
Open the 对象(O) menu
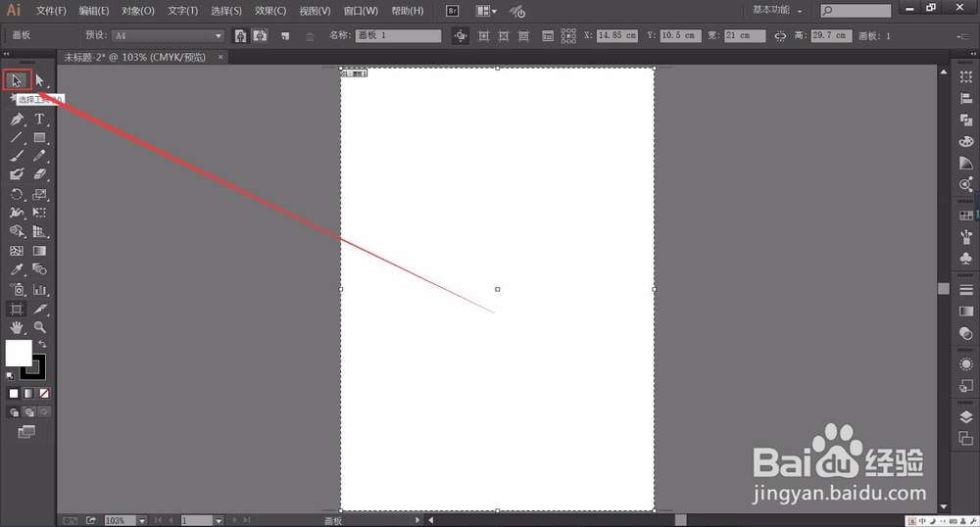pyautogui.click(x=137, y=11)
